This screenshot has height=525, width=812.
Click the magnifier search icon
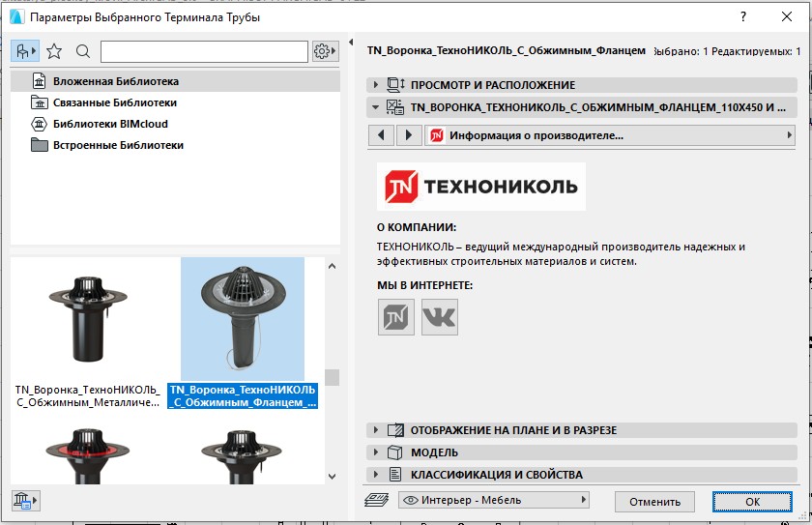click(83, 51)
